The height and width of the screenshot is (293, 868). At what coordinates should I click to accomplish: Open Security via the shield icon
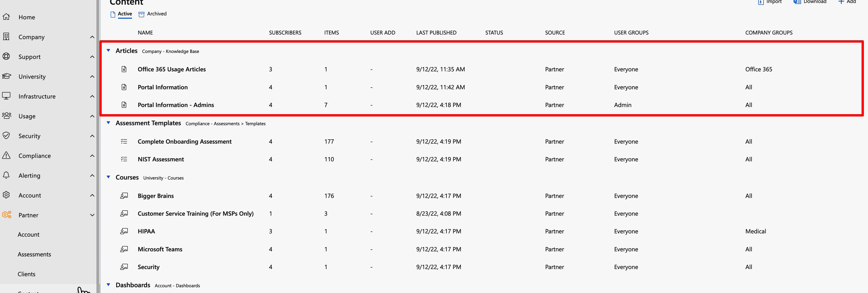[x=7, y=136]
